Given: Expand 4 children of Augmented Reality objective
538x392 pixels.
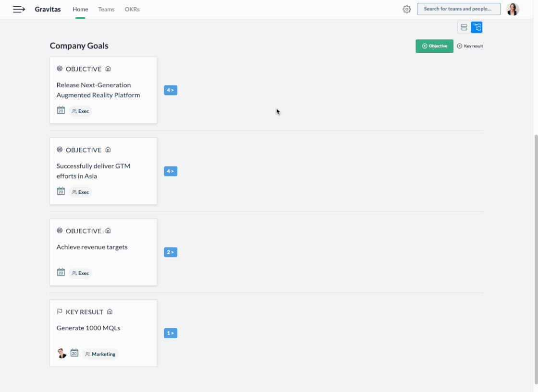Looking at the screenshot, I should pyautogui.click(x=171, y=90).
